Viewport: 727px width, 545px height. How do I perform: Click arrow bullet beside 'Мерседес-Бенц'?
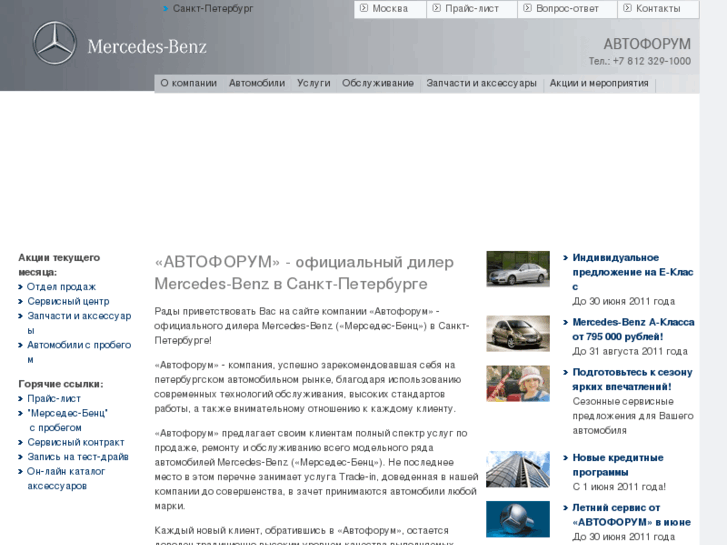coord(20,413)
